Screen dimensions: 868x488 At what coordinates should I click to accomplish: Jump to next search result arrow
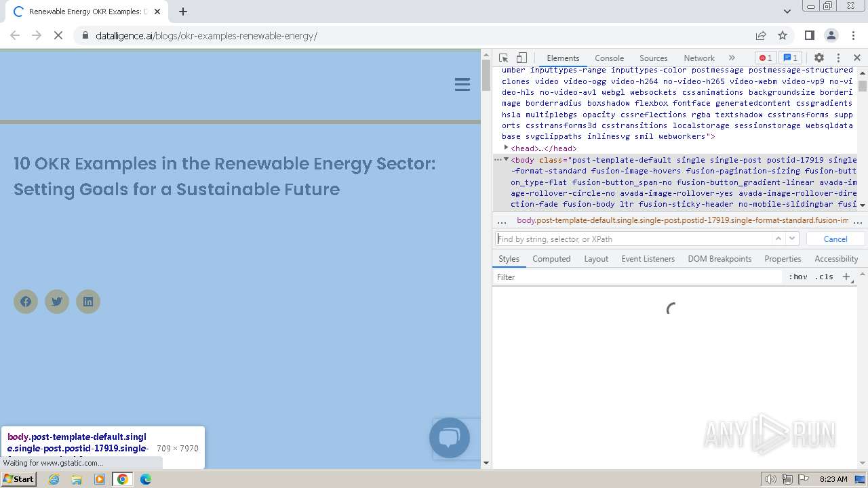pos(792,239)
